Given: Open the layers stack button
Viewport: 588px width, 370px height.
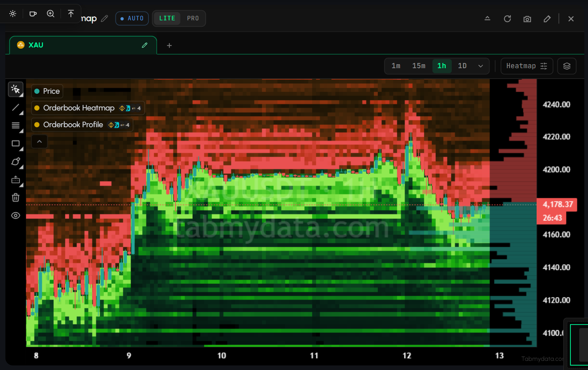Looking at the screenshot, I should (567, 66).
